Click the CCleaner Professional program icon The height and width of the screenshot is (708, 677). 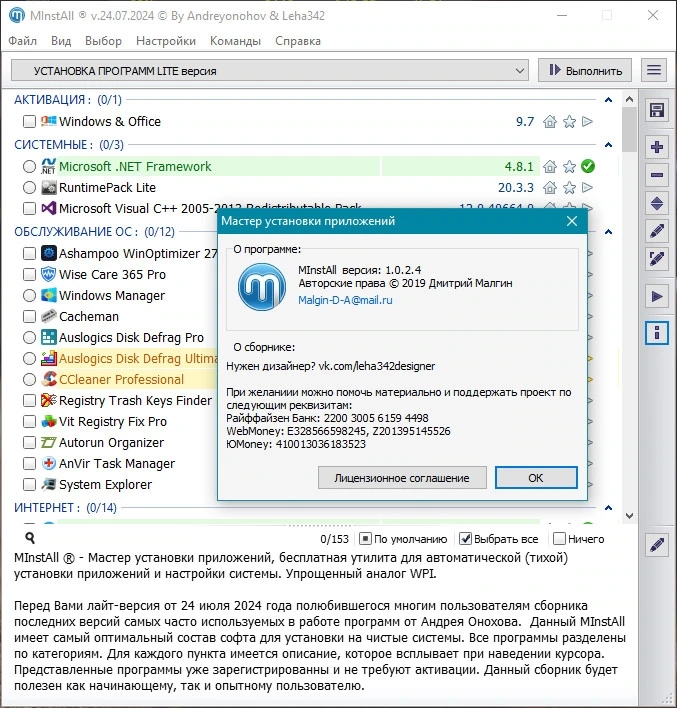48,379
